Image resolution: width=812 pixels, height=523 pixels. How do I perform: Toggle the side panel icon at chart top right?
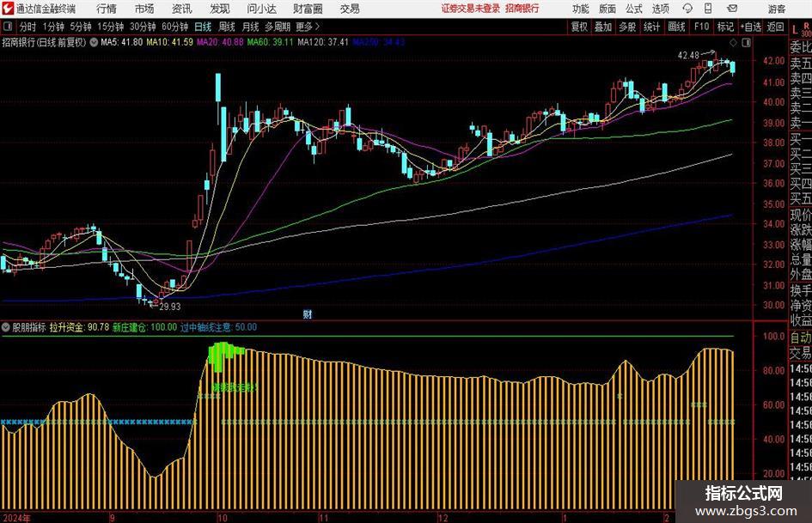[x=746, y=42]
